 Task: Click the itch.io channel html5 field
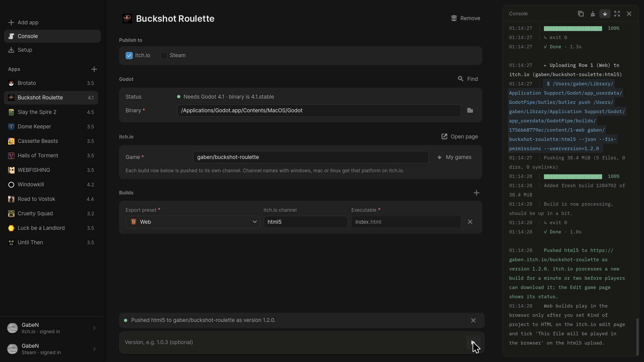click(x=306, y=222)
